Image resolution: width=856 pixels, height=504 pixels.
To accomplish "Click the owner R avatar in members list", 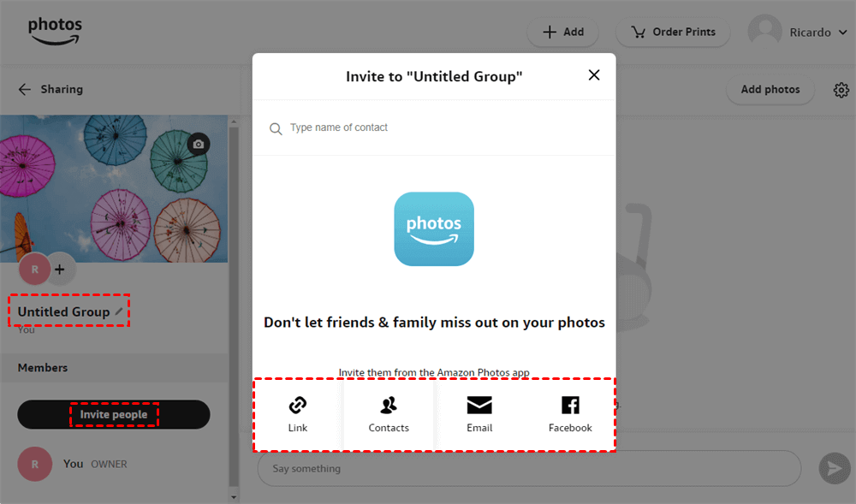I will pos(34,464).
